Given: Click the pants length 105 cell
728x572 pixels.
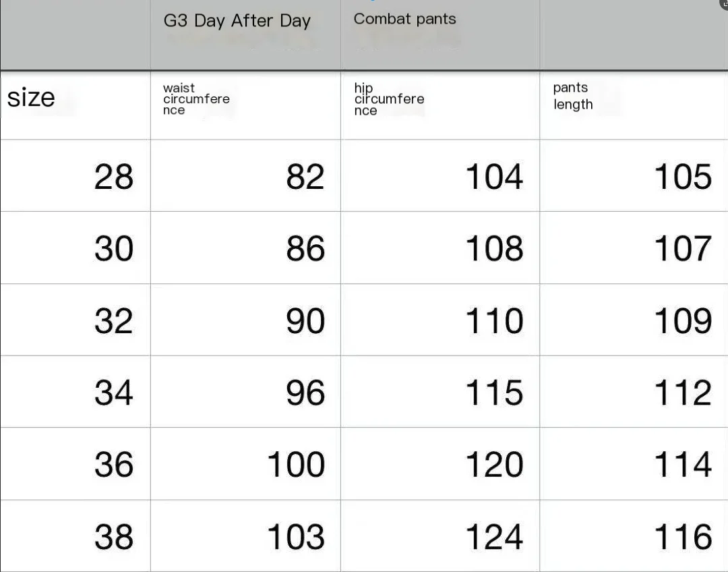Looking at the screenshot, I should [634, 175].
